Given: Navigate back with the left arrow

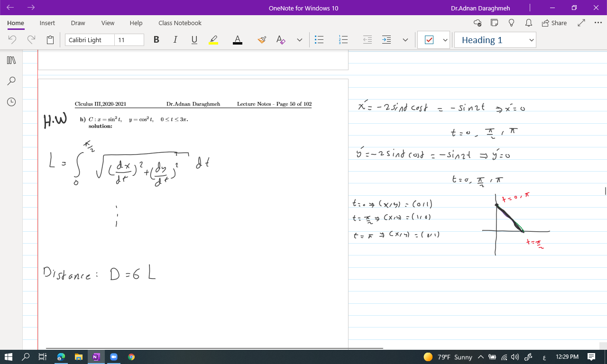Looking at the screenshot, I should pos(10,8).
